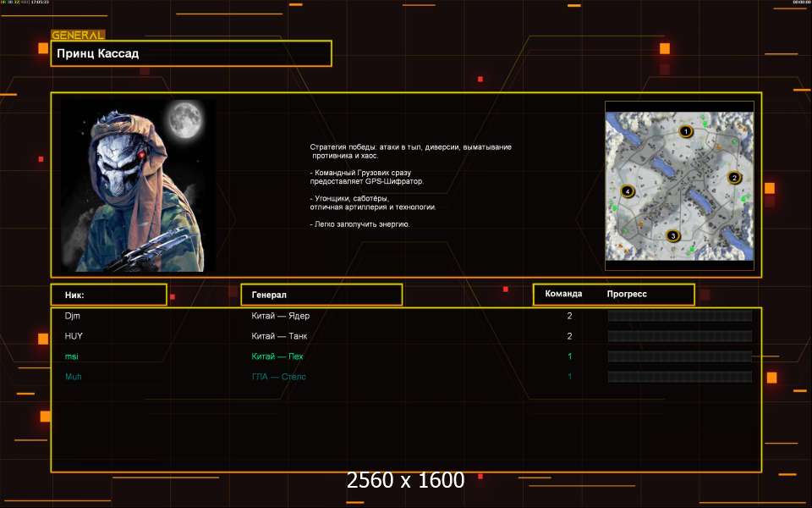Select player Muh in the list
Image resolution: width=812 pixels, height=508 pixels.
click(73, 377)
